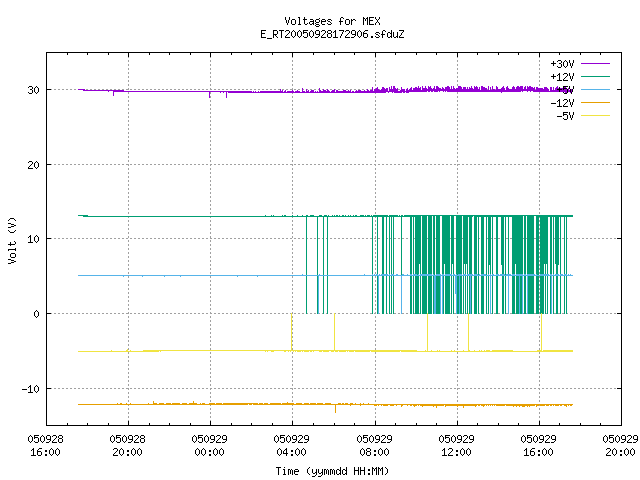Click the orange -12V downward spike near 06:00
640x480 pixels.
coord(336,409)
